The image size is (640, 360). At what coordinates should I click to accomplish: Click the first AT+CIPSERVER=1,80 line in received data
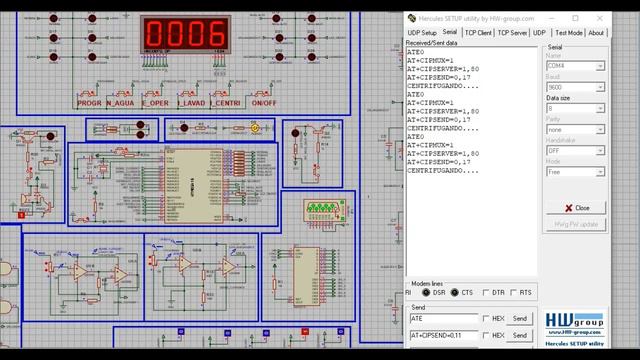point(443,69)
